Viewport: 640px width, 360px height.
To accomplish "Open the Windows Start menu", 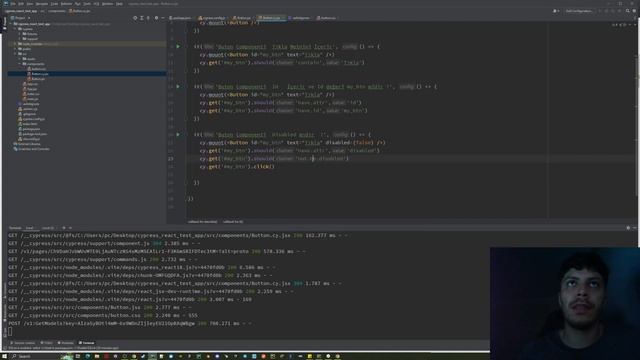I will [x=5, y=357].
